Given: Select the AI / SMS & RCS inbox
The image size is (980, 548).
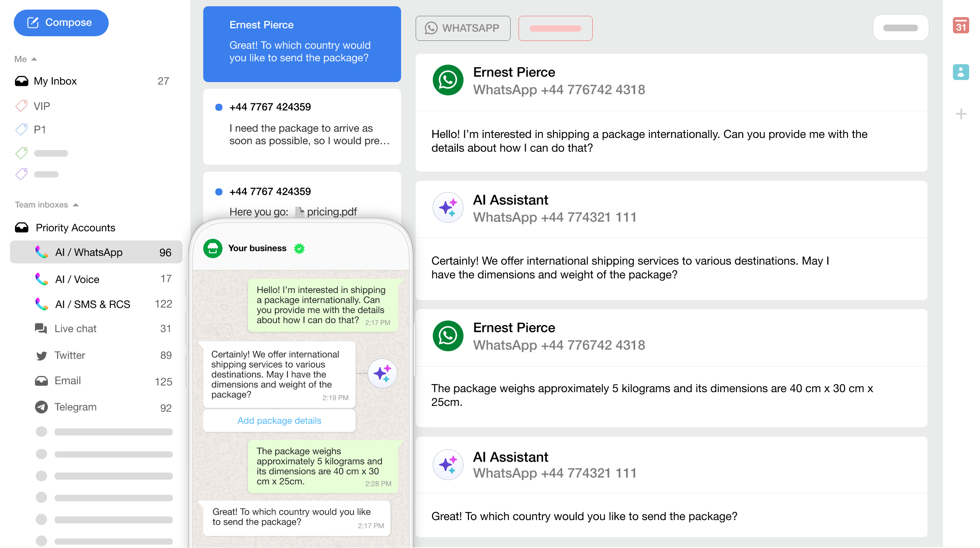Looking at the screenshot, I should [92, 304].
